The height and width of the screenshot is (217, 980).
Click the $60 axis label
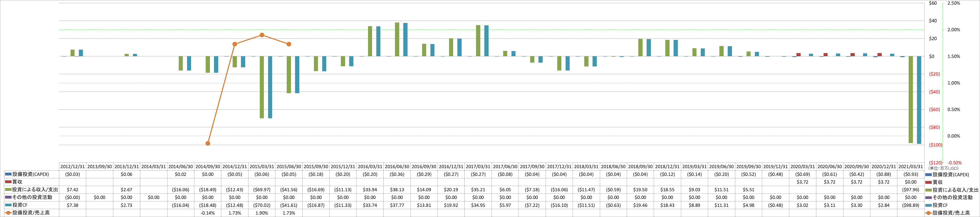[933, 3]
